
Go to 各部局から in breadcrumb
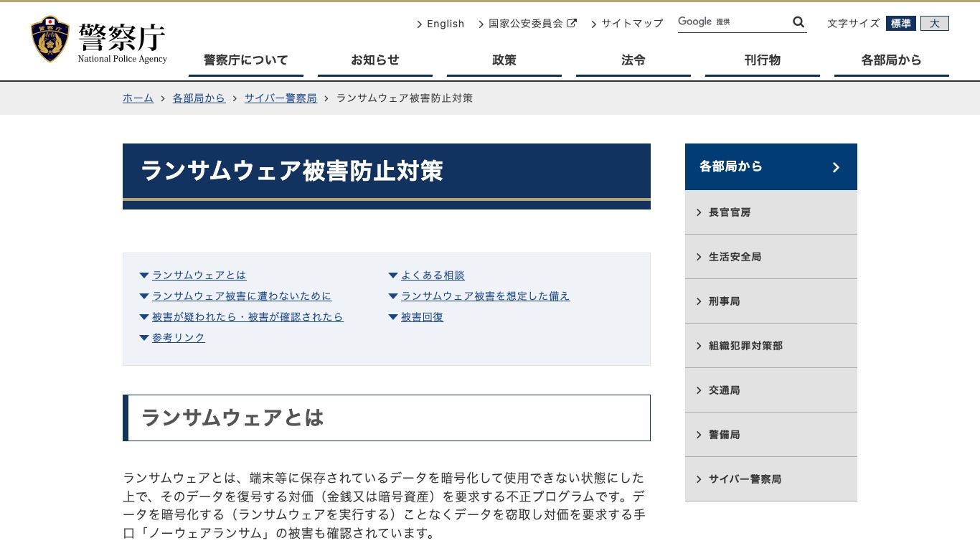click(199, 98)
